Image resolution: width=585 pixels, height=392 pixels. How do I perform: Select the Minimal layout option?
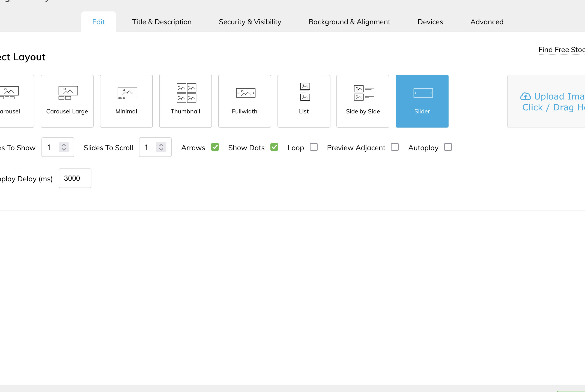(126, 101)
